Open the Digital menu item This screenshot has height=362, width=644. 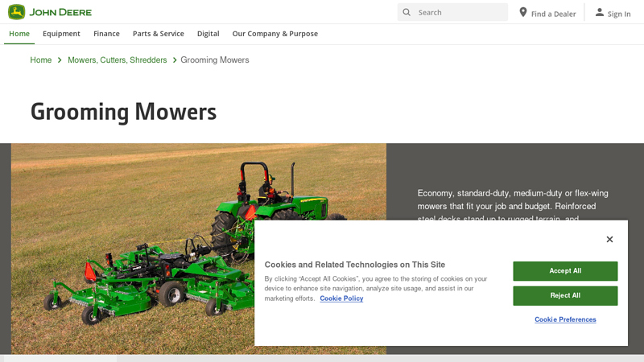pyautogui.click(x=208, y=34)
